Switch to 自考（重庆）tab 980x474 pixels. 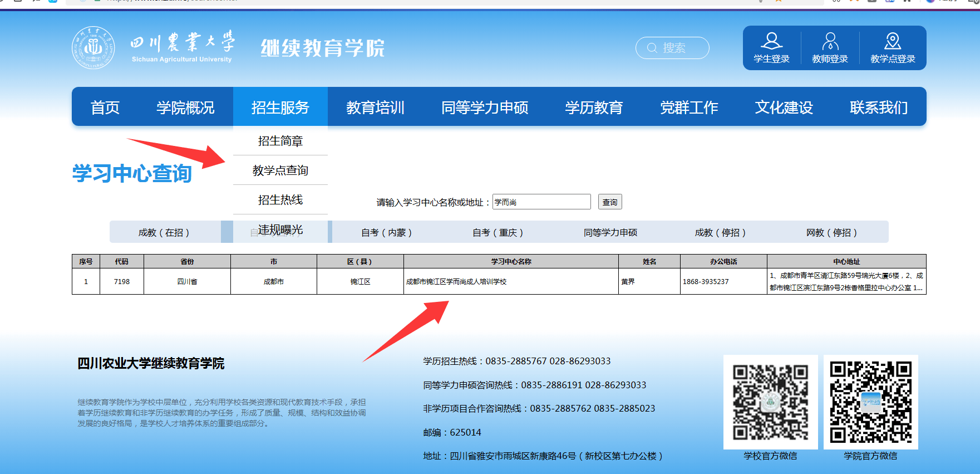tap(498, 232)
